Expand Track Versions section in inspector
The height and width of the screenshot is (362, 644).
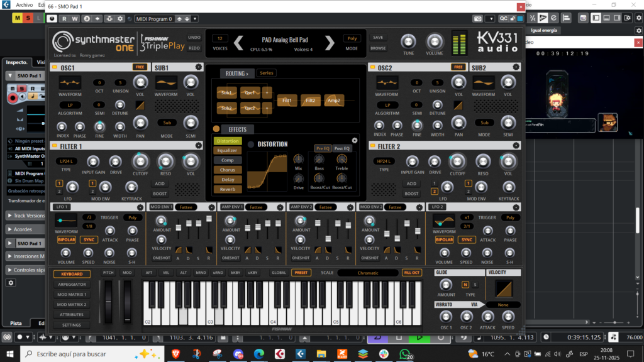[x=26, y=216]
